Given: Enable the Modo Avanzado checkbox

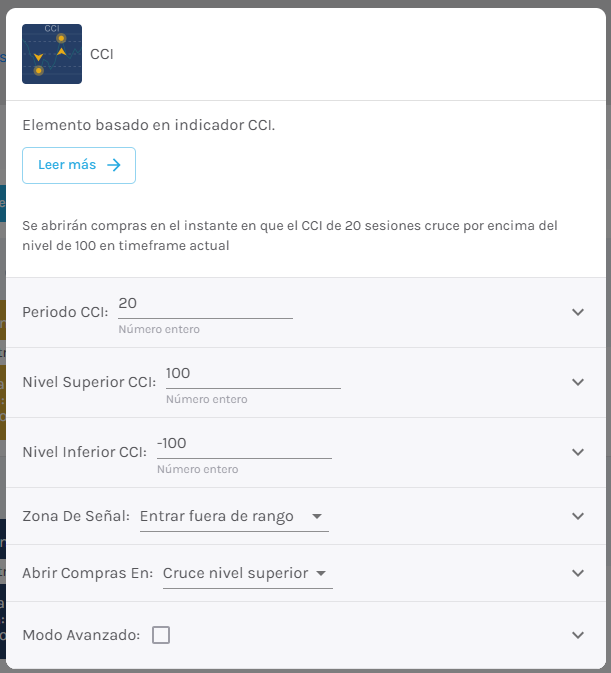Looking at the screenshot, I should [x=161, y=635].
